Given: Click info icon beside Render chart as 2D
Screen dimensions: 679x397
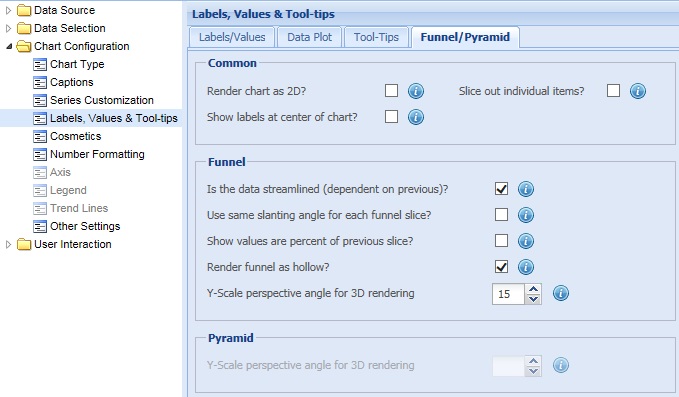Looking at the screenshot, I should point(416,91).
